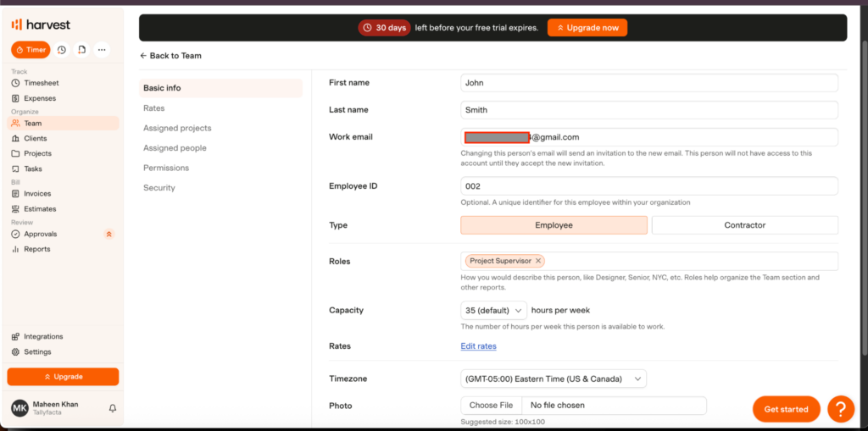868x431 pixels.
Task: Open the more options ellipsis icon
Action: (102, 50)
